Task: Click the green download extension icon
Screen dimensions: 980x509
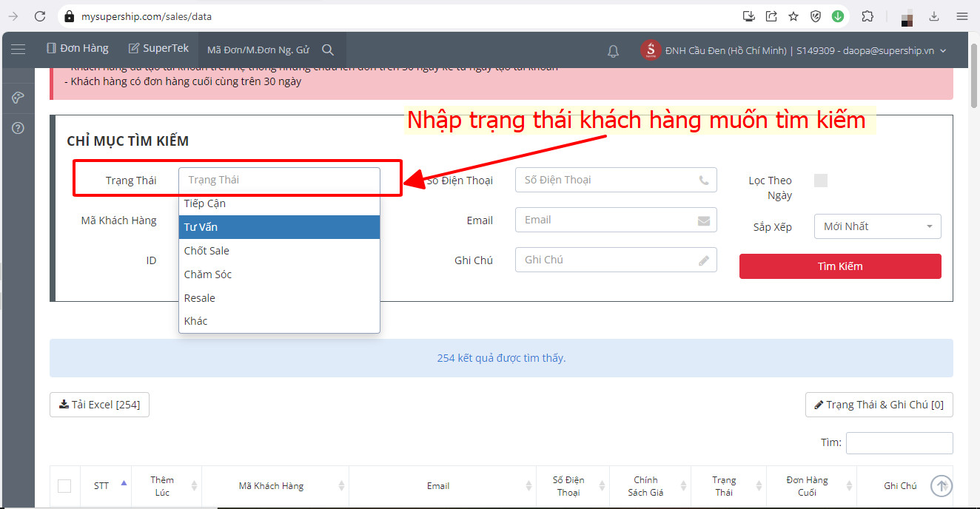Action: point(838,16)
